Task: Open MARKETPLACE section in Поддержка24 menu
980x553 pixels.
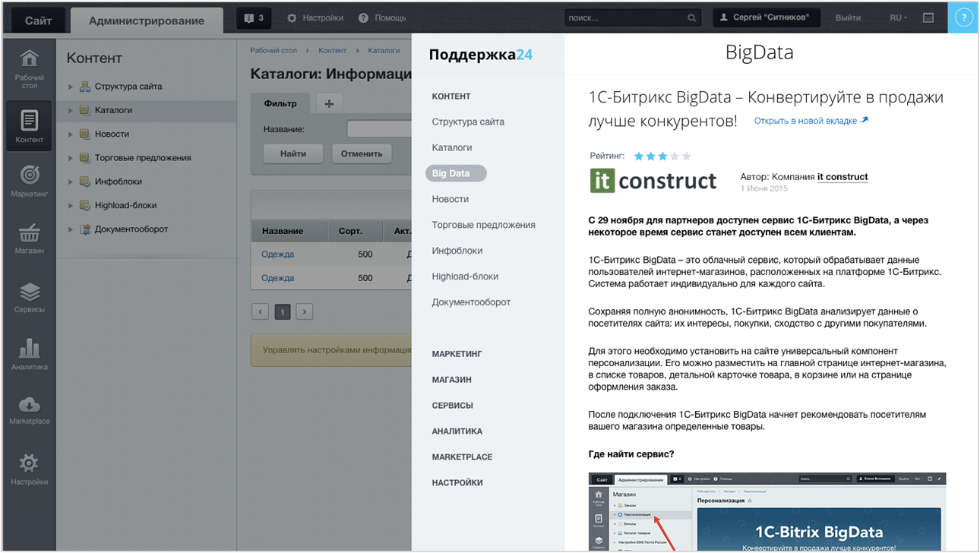Action: click(462, 457)
